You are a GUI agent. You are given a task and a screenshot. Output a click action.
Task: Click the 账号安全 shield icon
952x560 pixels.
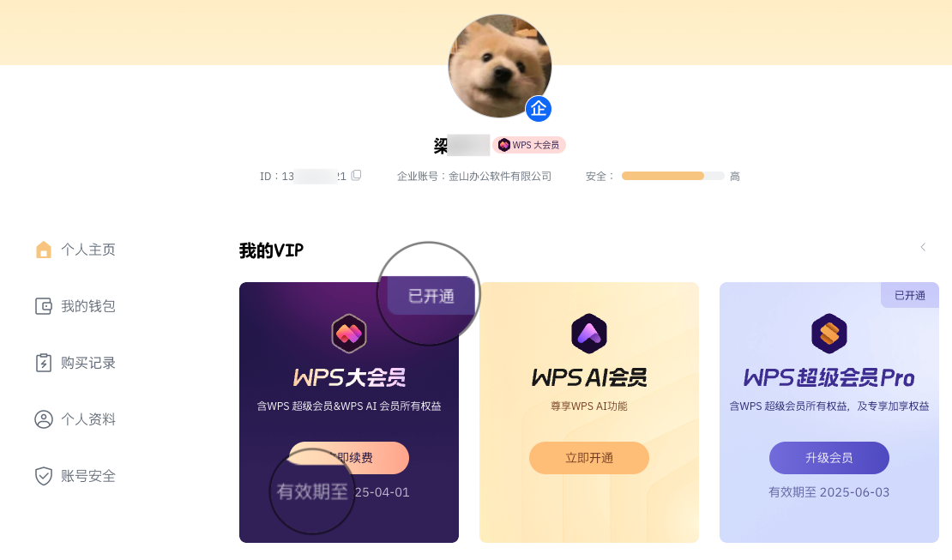(44, 476)
